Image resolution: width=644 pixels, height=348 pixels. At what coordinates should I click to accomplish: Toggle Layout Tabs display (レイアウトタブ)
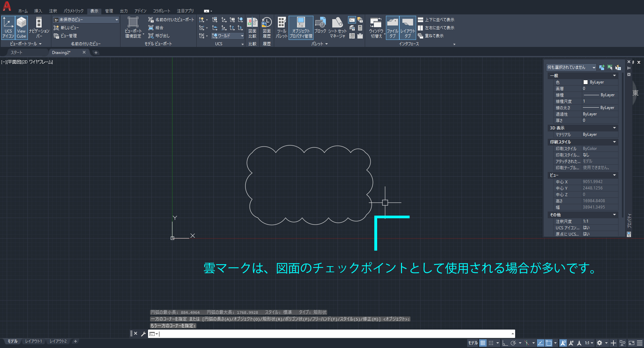coord(407,27)
